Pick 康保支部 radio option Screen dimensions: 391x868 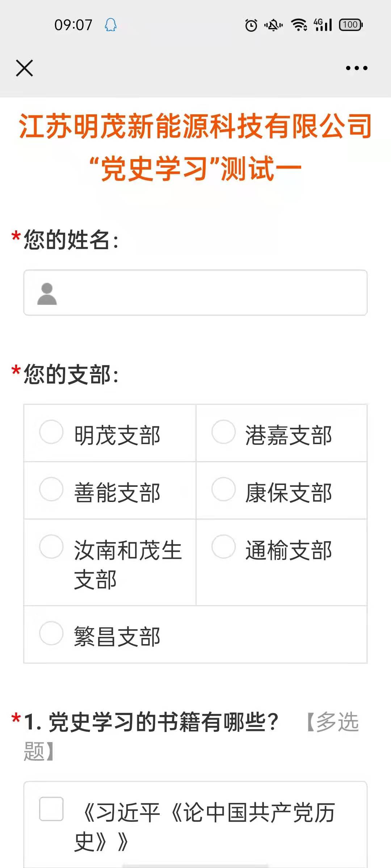224,489
